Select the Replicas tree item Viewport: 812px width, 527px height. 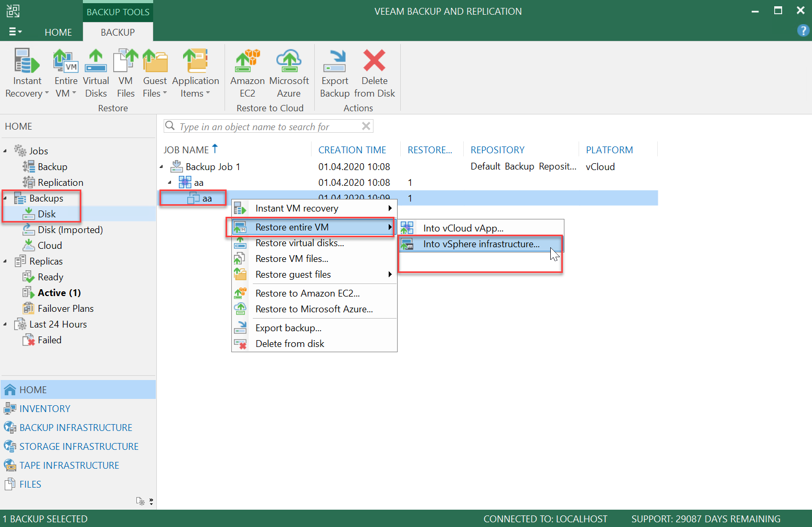tap(39, 261)
